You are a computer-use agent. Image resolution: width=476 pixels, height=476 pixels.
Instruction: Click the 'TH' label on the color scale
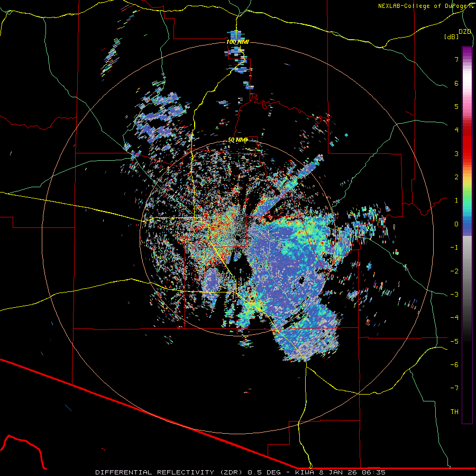point(454,412)
